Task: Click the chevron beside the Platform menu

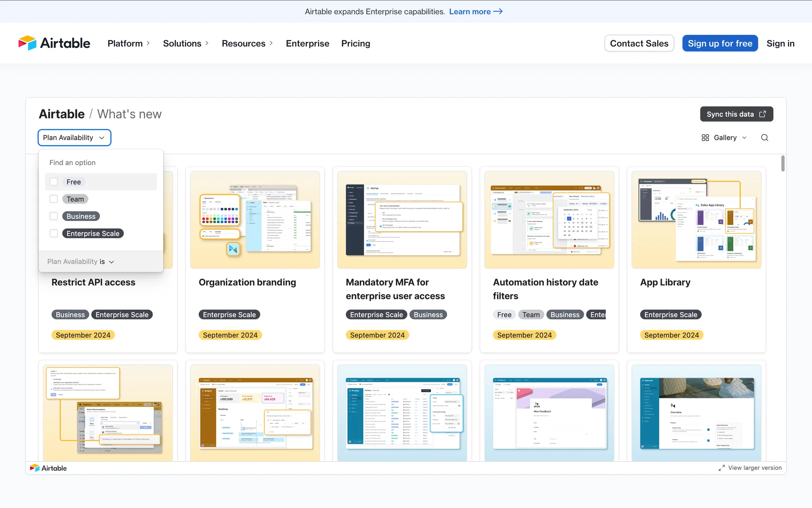Action: [x=148, y=43]
